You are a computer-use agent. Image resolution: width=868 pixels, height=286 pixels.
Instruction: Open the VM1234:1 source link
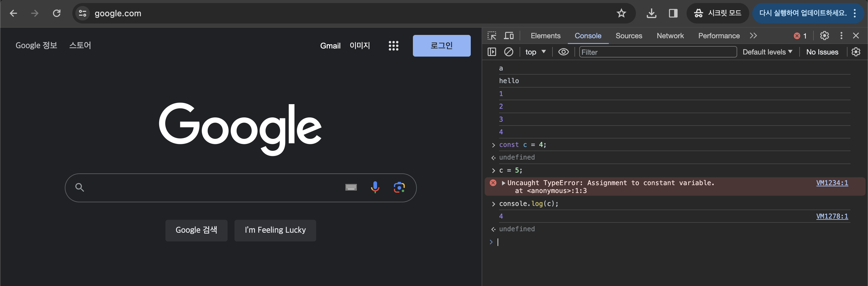pos(832,183)
